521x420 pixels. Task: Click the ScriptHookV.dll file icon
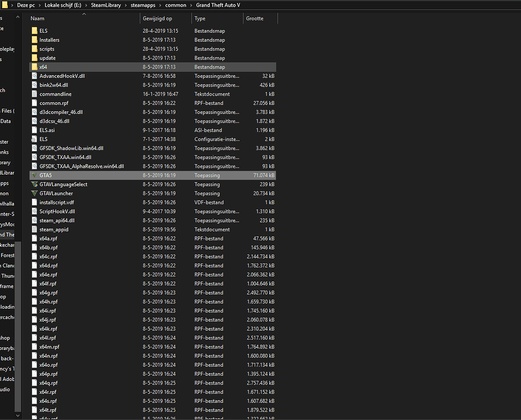click(x=34, y=212)
